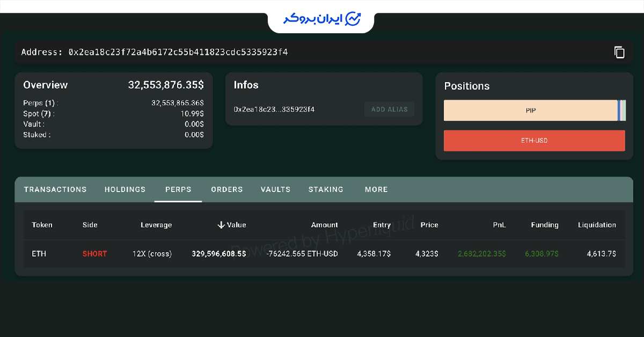The height and width of the screenshot is (337, 644).
Task: Click the ADD ALIAS button
Action: 389,109
